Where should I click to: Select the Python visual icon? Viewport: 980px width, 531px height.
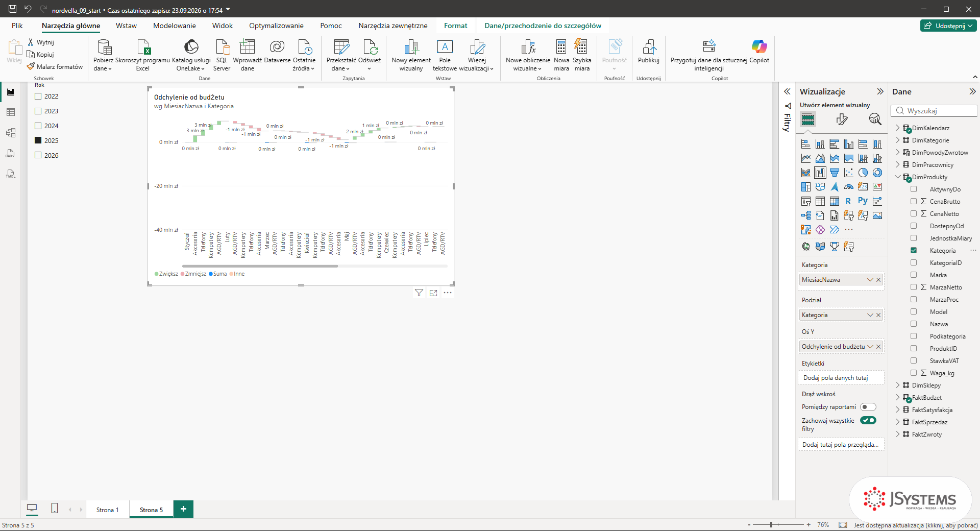863,201
